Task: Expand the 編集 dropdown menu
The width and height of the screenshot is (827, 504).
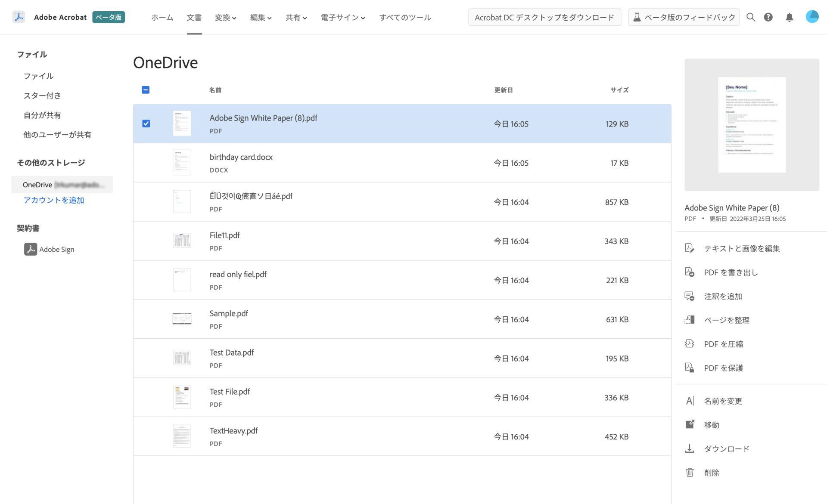Action: click(x=261, y=18)
